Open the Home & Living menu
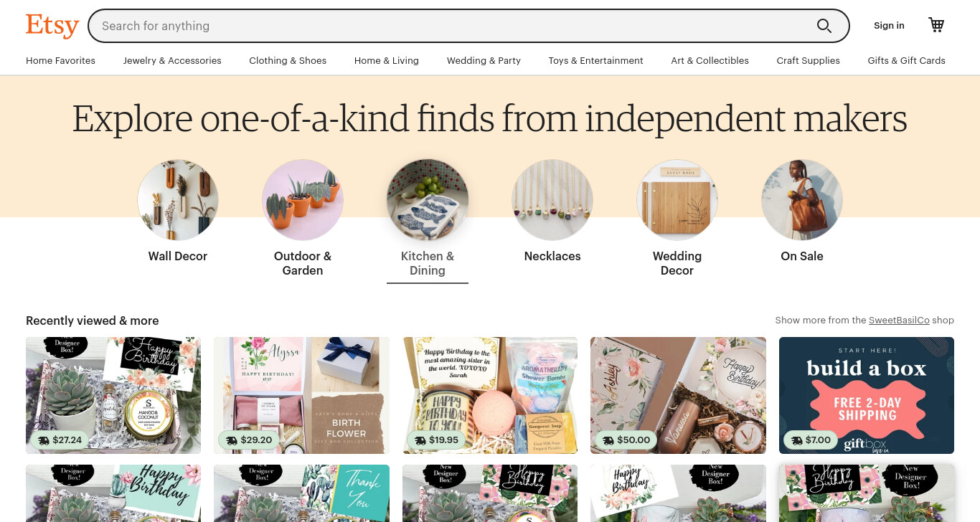 pos(387,60)
